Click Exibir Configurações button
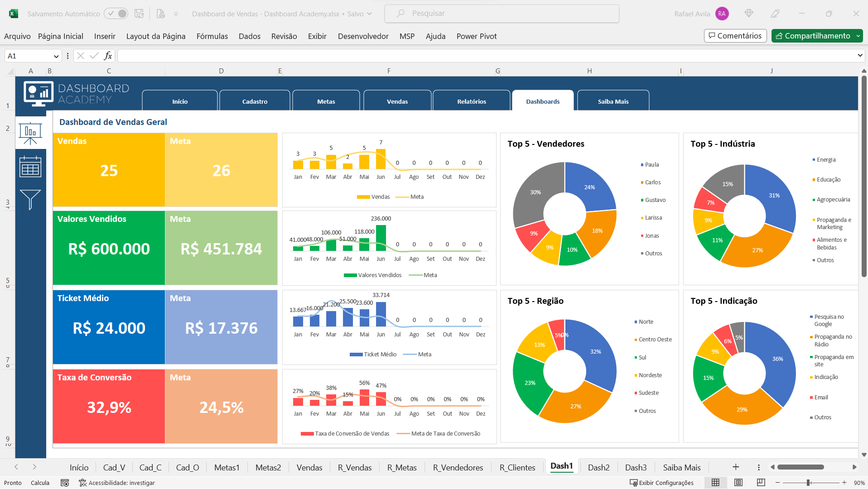This screenshot has width=868, height=489. (x=661, y=483)
